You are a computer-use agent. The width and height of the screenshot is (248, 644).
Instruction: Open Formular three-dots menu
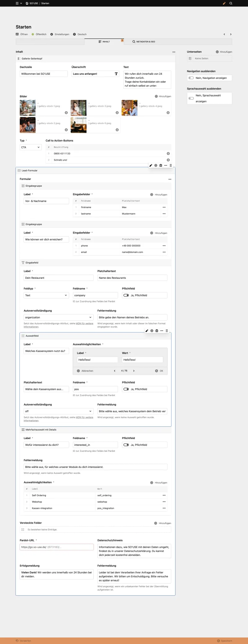pos(170,179)
